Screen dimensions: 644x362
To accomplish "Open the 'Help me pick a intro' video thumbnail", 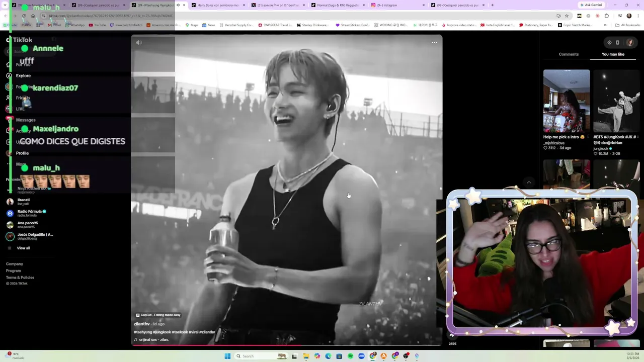I will pyautogui.click(x=567, y=101).
